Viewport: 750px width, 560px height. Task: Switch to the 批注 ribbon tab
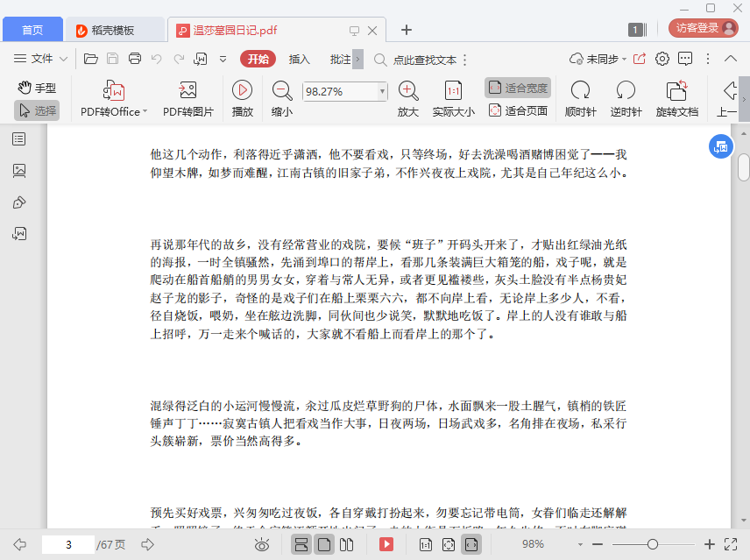[x=340, y=60]
